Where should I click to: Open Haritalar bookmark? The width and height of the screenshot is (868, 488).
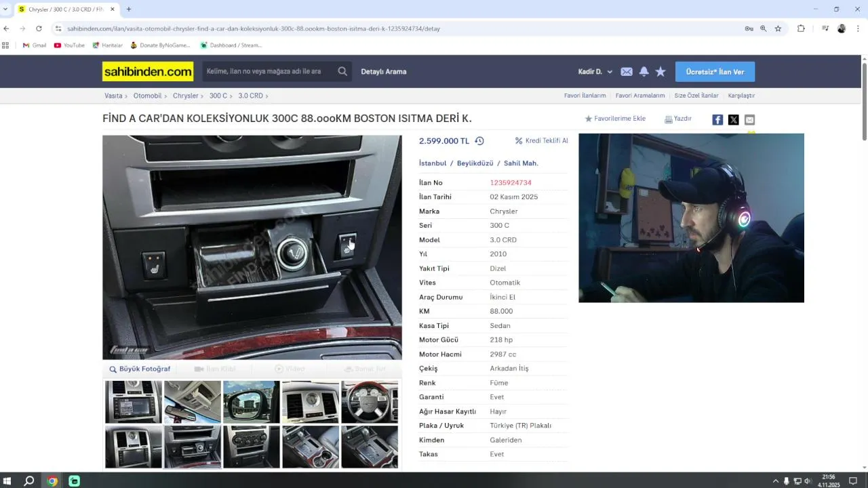pos(107,45)
